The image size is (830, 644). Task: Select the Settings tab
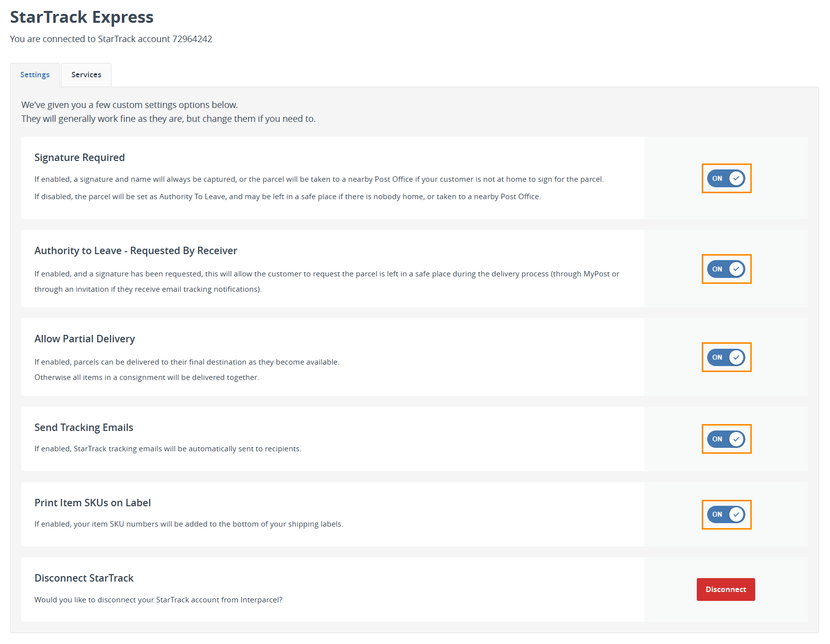[x=35, y=75]
